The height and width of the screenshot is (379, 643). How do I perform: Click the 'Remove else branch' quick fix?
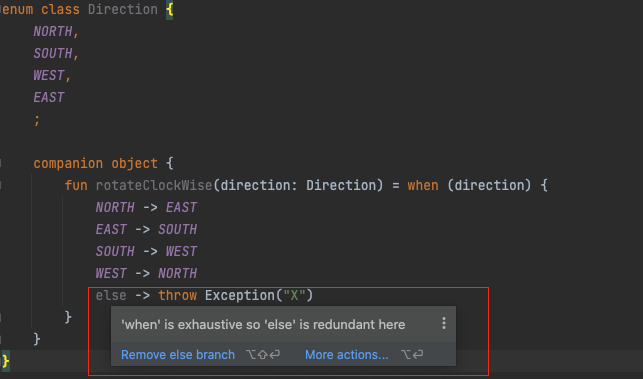178,354
